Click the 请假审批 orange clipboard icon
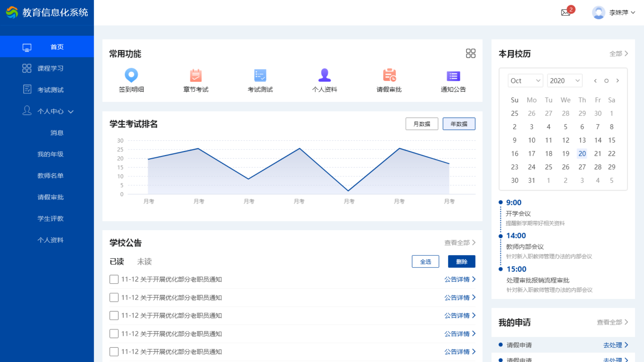Image resolution: width=644 pixels, height=362 pixels. coord(389,75)
